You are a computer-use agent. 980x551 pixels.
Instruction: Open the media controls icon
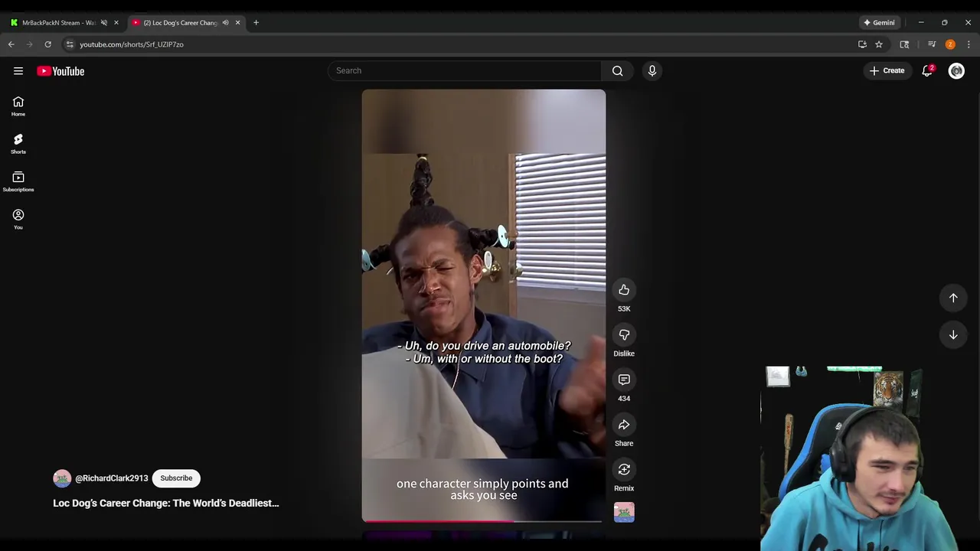932,44
